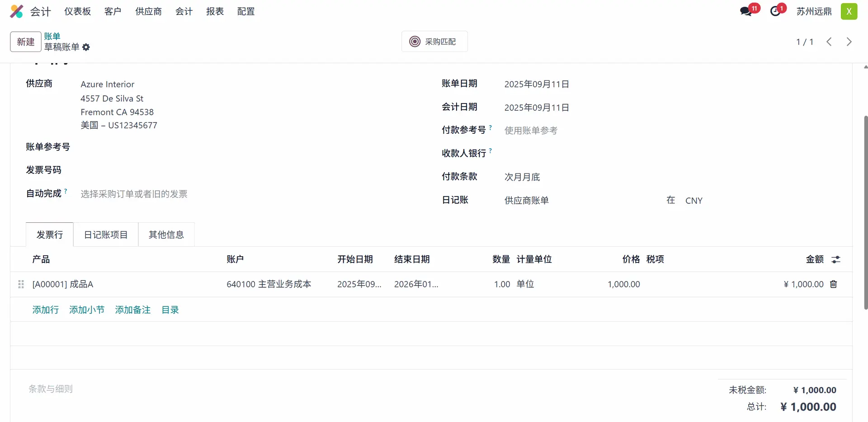This screenshot has width=868, height=422.
Task: Click the 采购匹配 button
Action: pos(434,42)
